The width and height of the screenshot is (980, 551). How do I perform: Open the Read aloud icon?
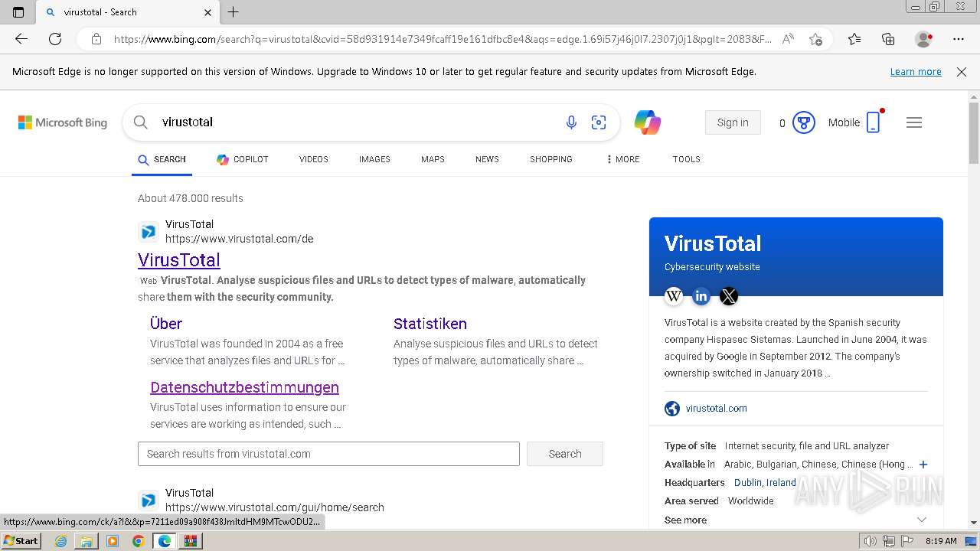788,39
